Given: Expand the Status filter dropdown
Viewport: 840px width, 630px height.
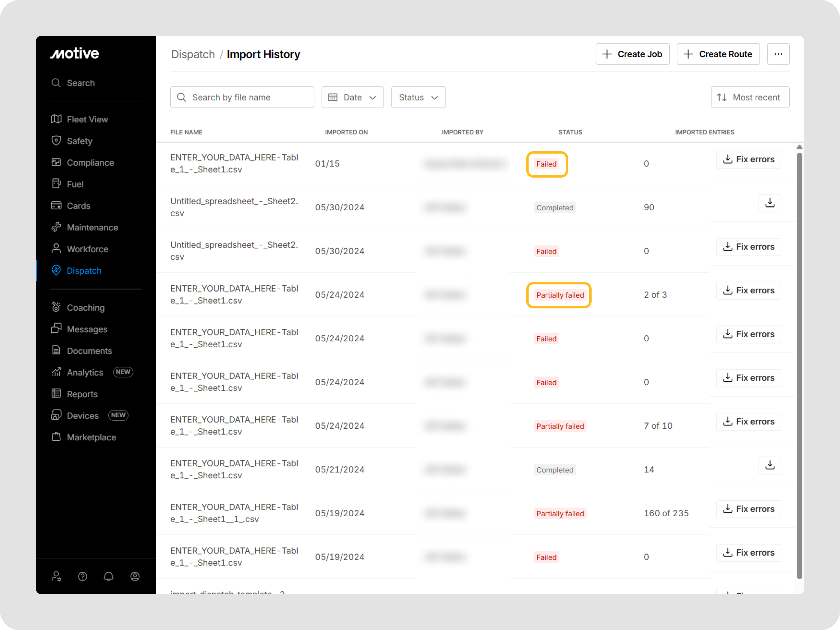Looking at the screenshot, I should tap(418, 97).
